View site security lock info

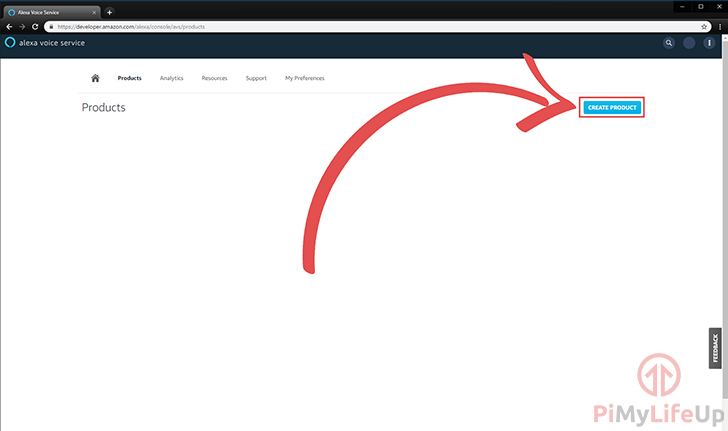pos(51,26)
